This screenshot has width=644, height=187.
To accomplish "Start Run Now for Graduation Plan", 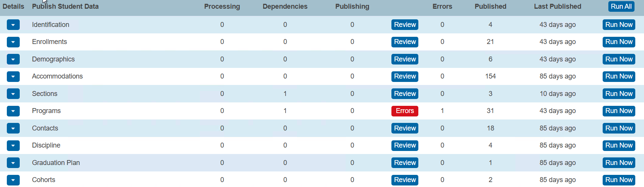I will tap(619, 163).
